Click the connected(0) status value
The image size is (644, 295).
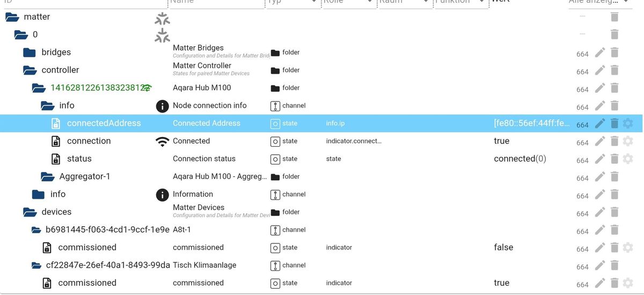(519, 159)
